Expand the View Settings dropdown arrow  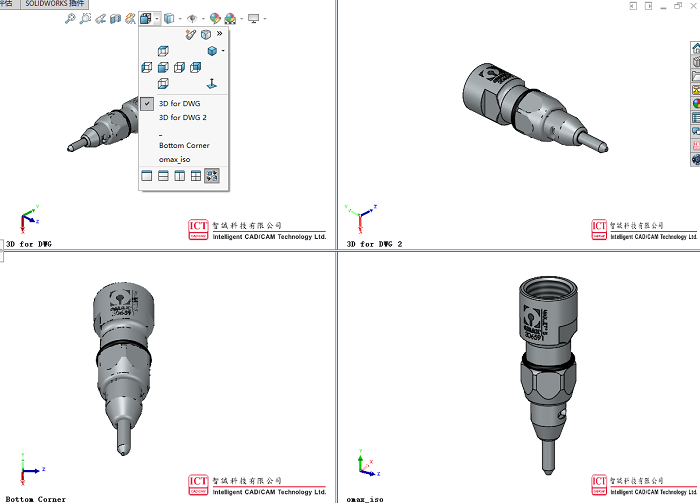coord(265,19)
